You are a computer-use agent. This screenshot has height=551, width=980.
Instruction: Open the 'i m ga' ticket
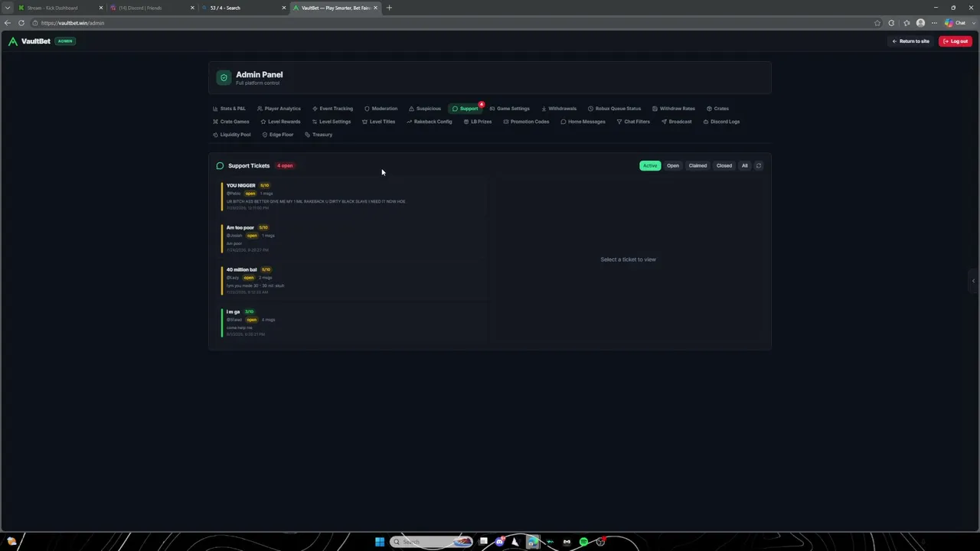point(352,322)
